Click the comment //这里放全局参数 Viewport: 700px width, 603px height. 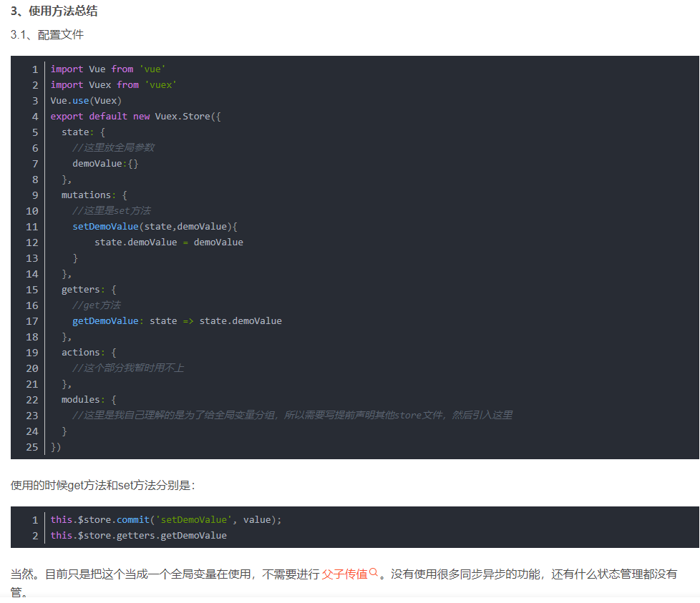click(x=113, y=147)
